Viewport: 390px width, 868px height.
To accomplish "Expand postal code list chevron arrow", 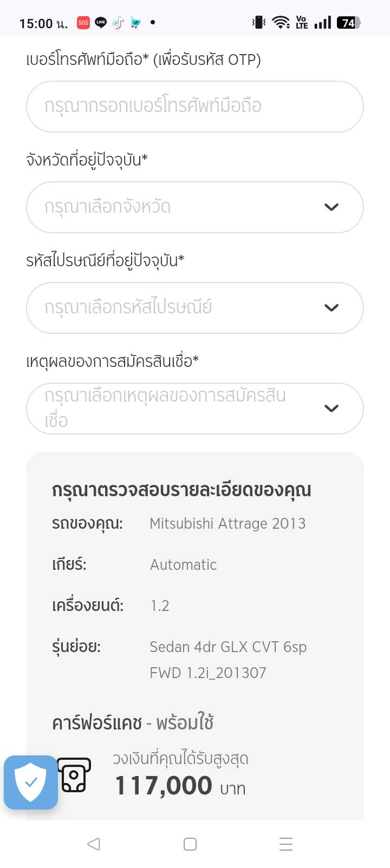I will click(x=331, y=308).
